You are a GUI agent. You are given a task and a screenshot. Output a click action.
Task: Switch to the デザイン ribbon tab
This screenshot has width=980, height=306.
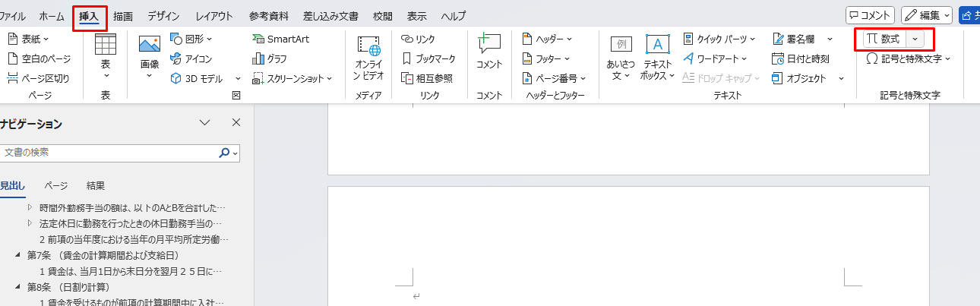coord(164,15)
